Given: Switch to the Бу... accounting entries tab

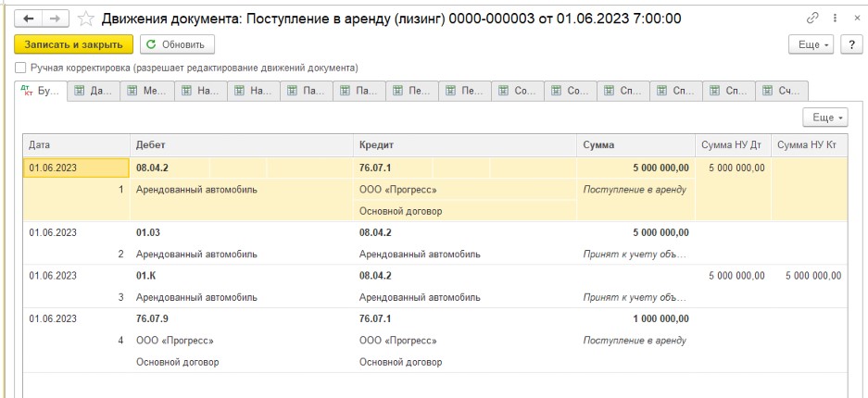Looking at the screenshot, I should point(41,92).
